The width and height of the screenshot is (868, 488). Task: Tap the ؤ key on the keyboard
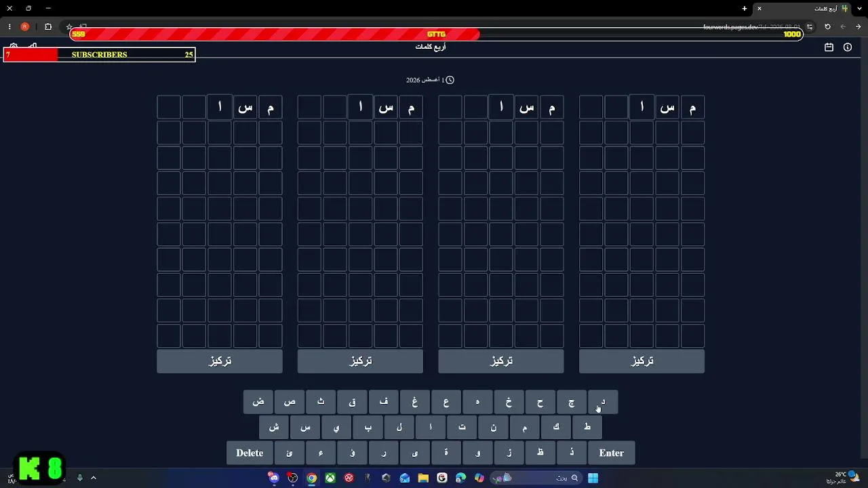(352, 453)
